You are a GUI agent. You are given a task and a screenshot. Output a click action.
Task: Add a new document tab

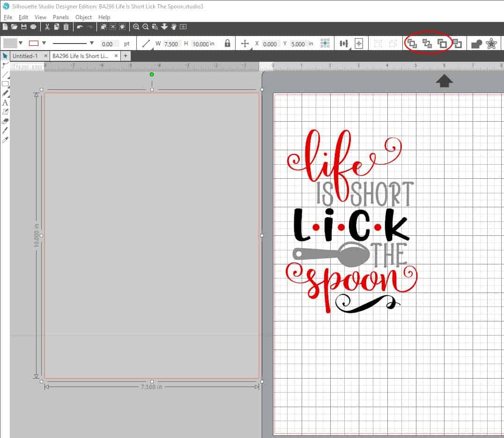[x=126, y=56]
